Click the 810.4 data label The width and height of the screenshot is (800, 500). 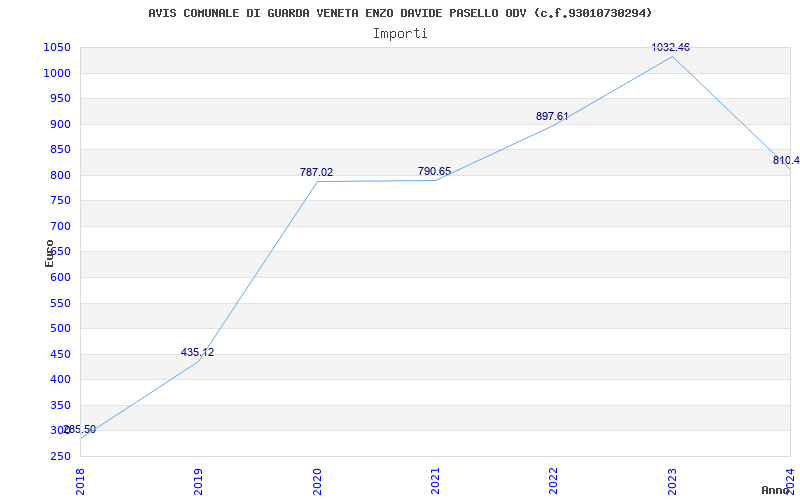[786, 161]
